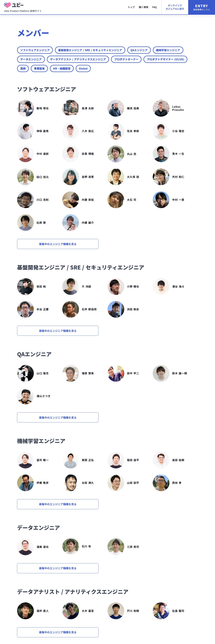This screenshot has height=644, width=215.
Task: Open the FAQ menu item
Action: [x=154, y=7]
